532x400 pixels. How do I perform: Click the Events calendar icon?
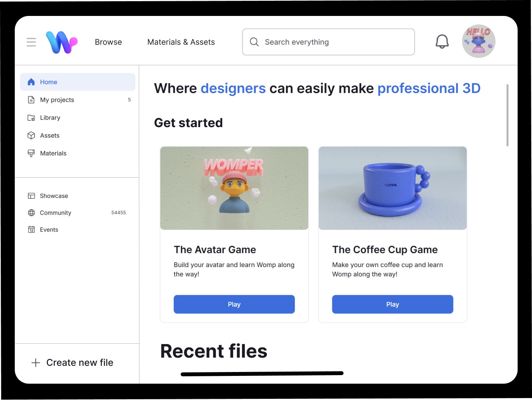(x=31, y=230)
